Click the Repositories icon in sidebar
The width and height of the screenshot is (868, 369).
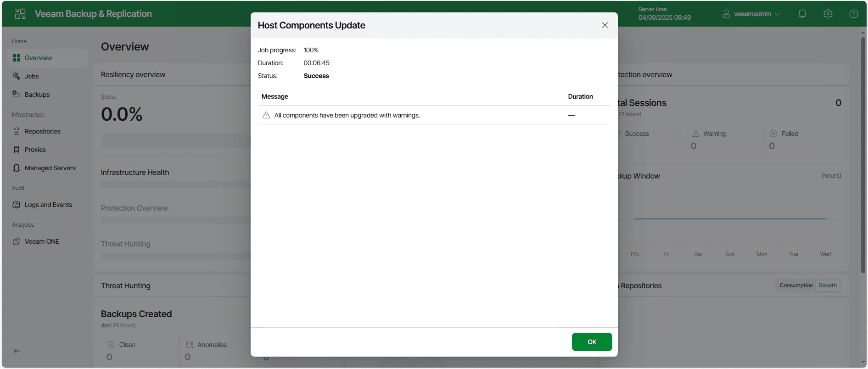[17, 131]
